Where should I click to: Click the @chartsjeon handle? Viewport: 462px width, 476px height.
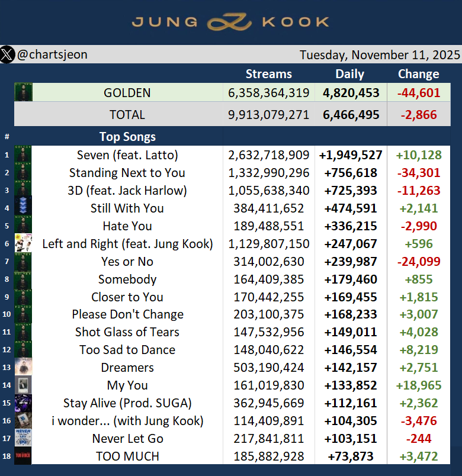click(52, 54)
